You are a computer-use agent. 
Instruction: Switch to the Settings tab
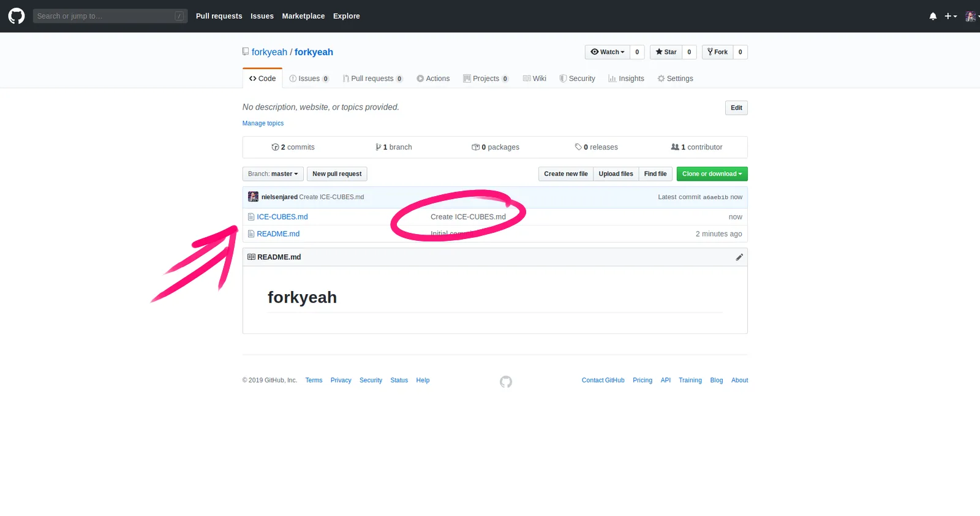[x=675, y=78]
